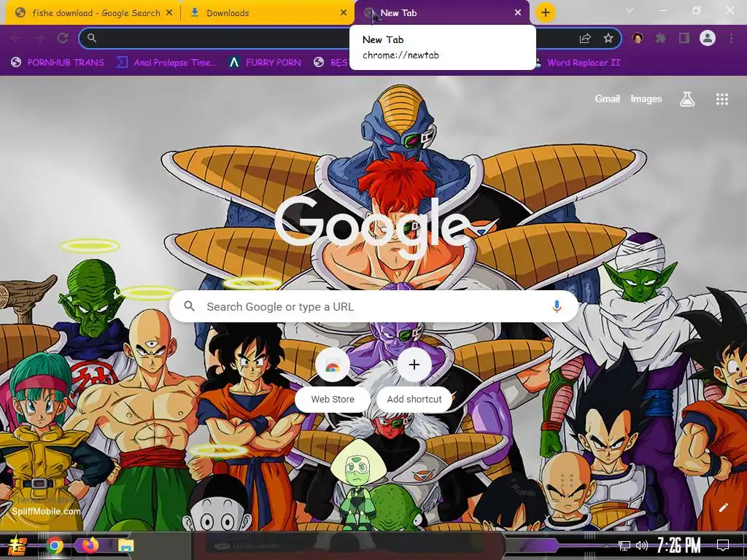The height and width of the screenshot is (560, 747).
Task: Show hidden system tray icons
Action: tap(606, 545)
